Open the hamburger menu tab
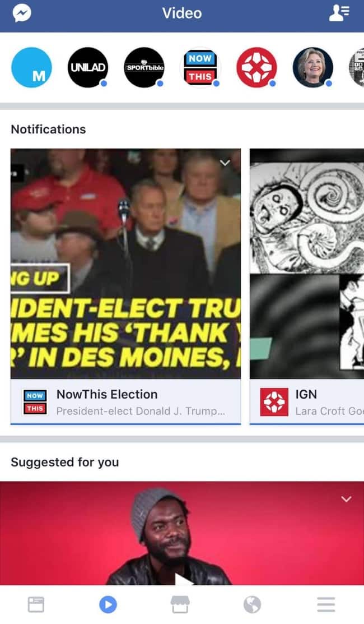The image size is (364, 624). pyautogui.click(x=326, y=604)
